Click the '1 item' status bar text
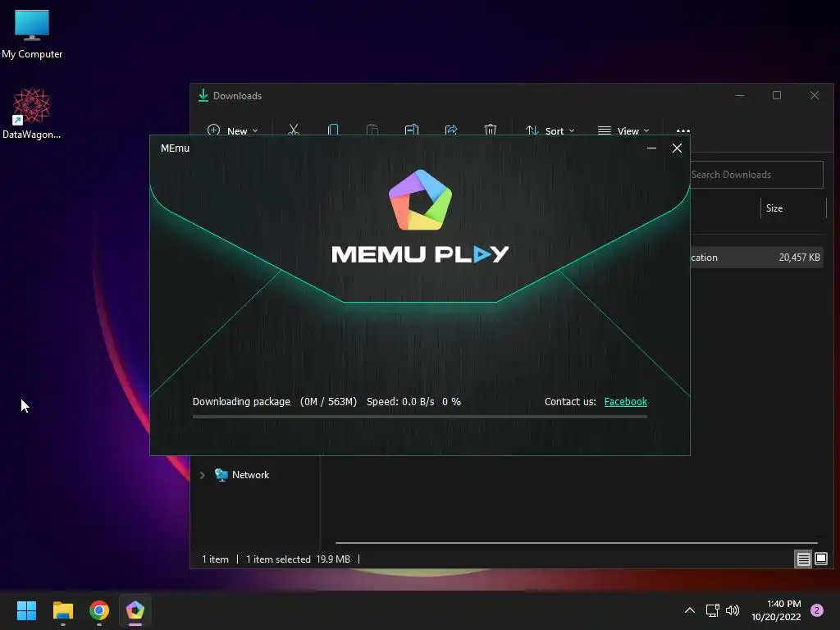 click(x=216, y=559)
